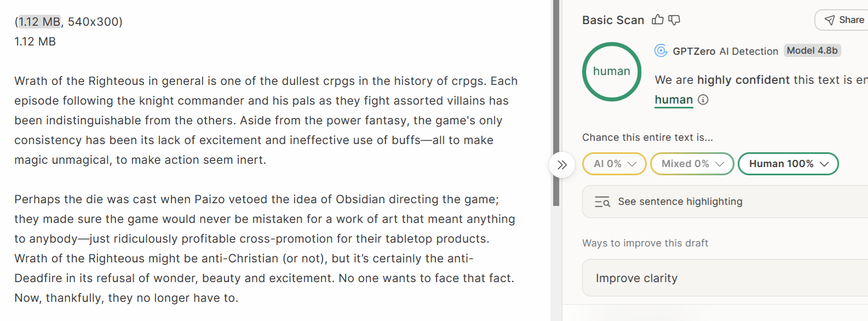Image resolution: width=868 pixels, height=321 pixels.
Task: Click the info icon beside human
Action: click(703, 100)
